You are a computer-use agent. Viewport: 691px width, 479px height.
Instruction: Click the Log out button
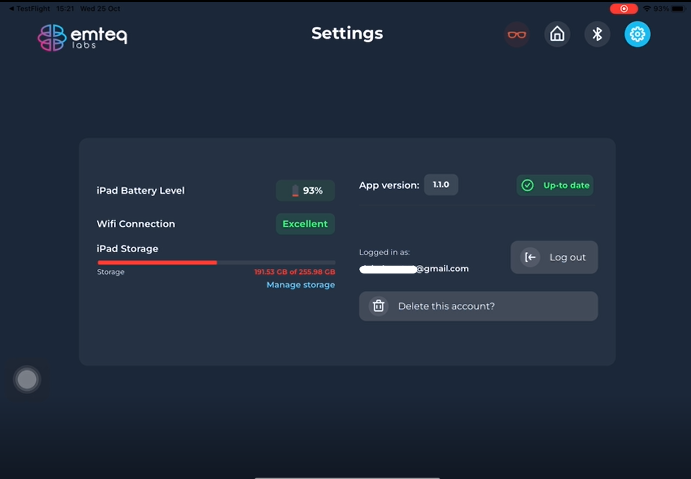pos(554,257)
